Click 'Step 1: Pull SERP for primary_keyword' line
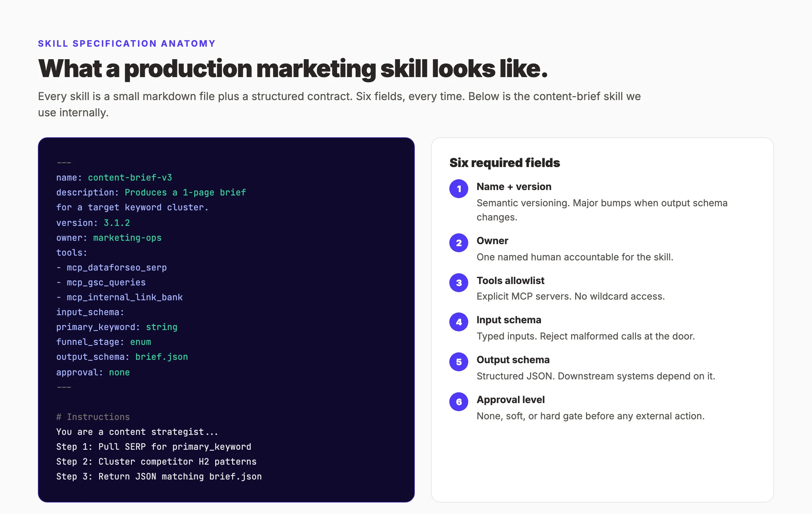 click(x=154, y=447)
